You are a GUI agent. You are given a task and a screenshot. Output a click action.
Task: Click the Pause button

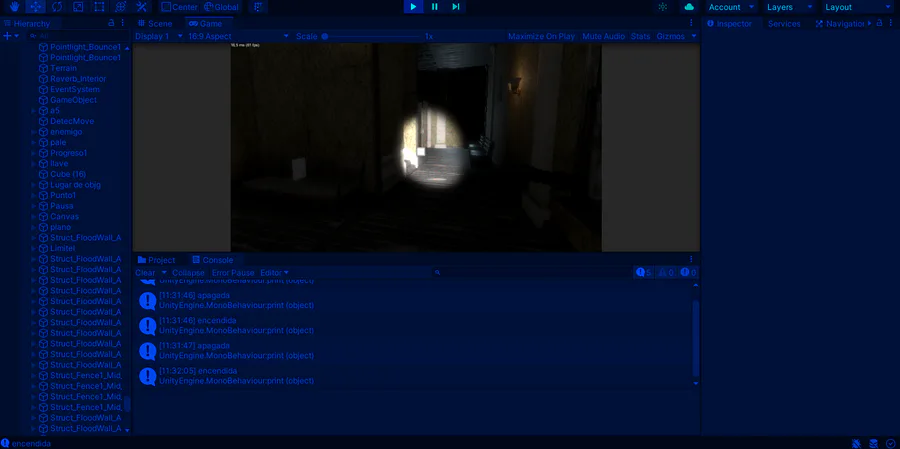click(x=435, y=7)
